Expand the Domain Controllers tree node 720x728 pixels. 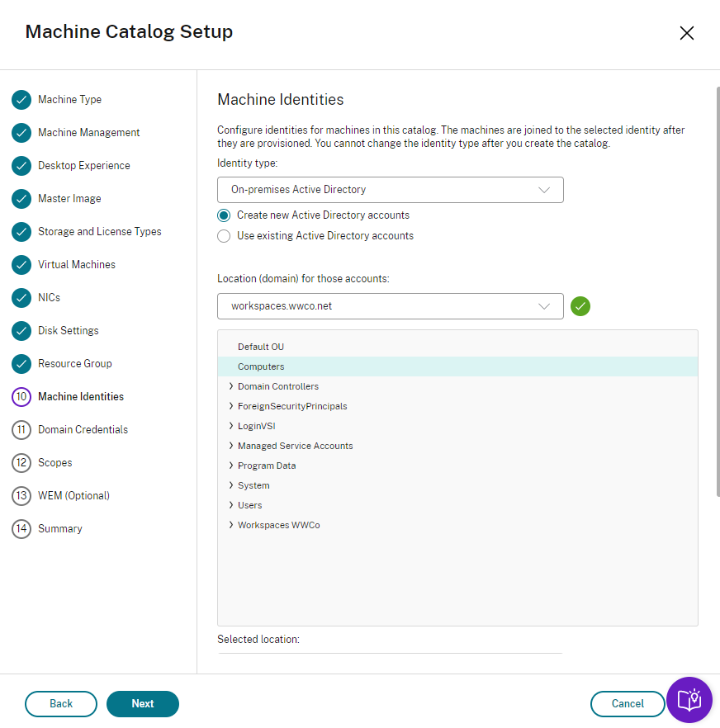coord(231,386)
